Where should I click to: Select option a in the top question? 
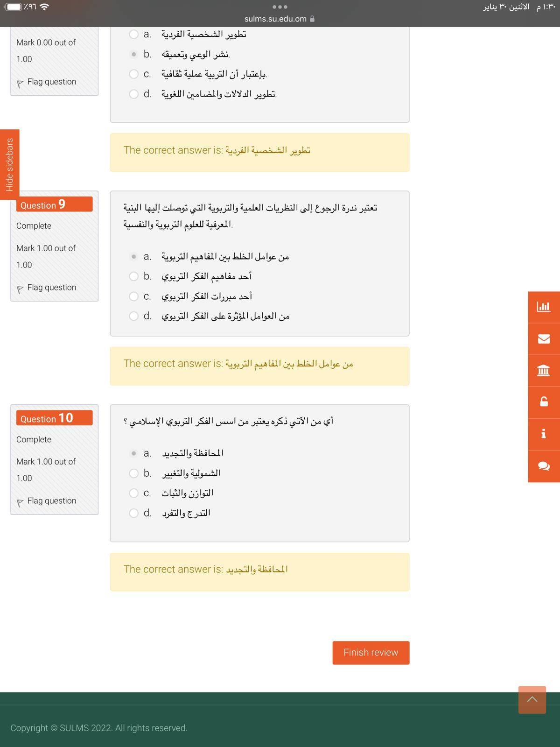point(134,34)
